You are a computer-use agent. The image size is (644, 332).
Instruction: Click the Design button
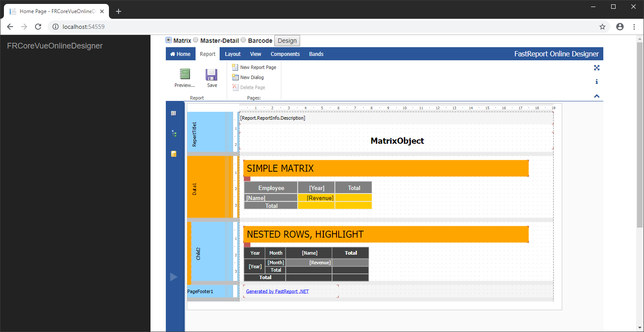coord(287,41)
